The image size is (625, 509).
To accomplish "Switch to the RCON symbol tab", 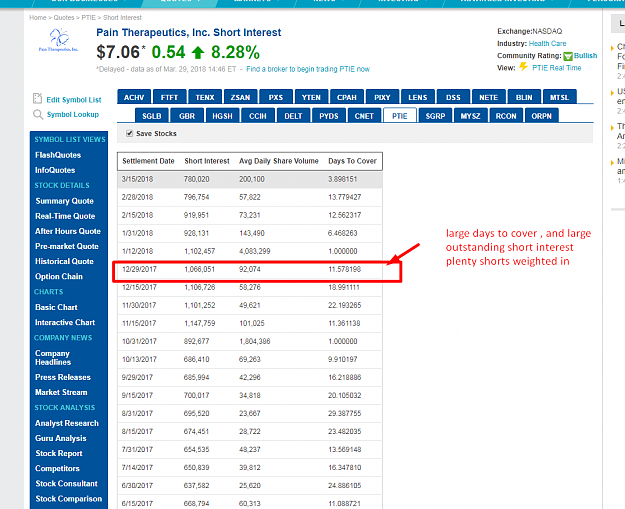I will click(x=506, y=116).
